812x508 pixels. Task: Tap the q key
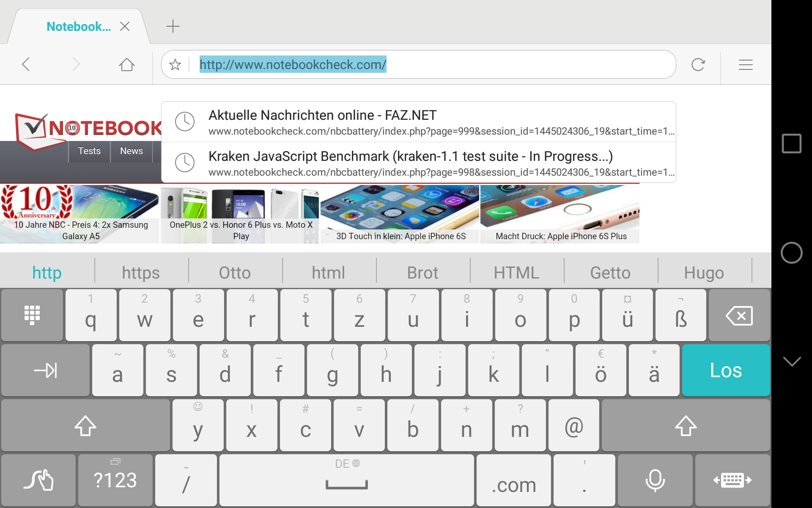(91, 315)
